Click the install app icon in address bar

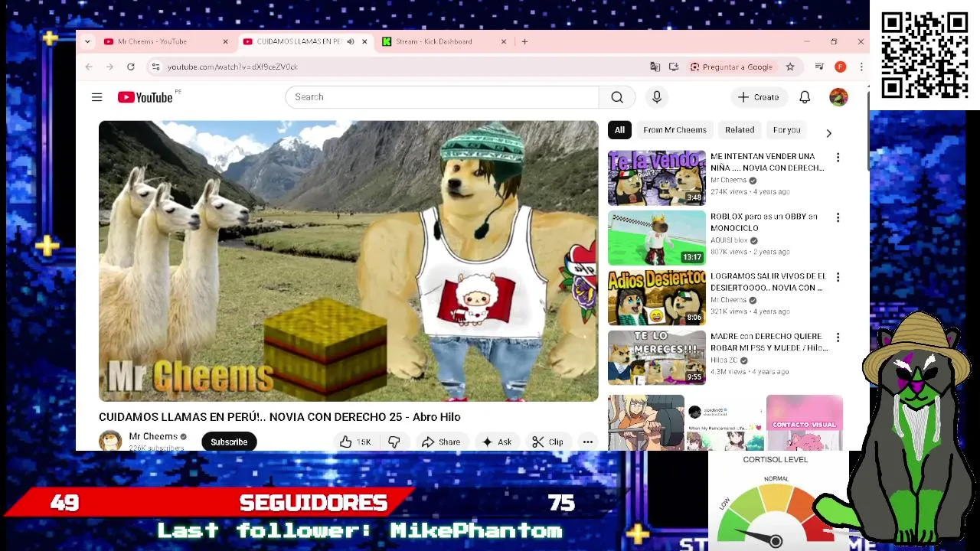click(x=674, y=67)
